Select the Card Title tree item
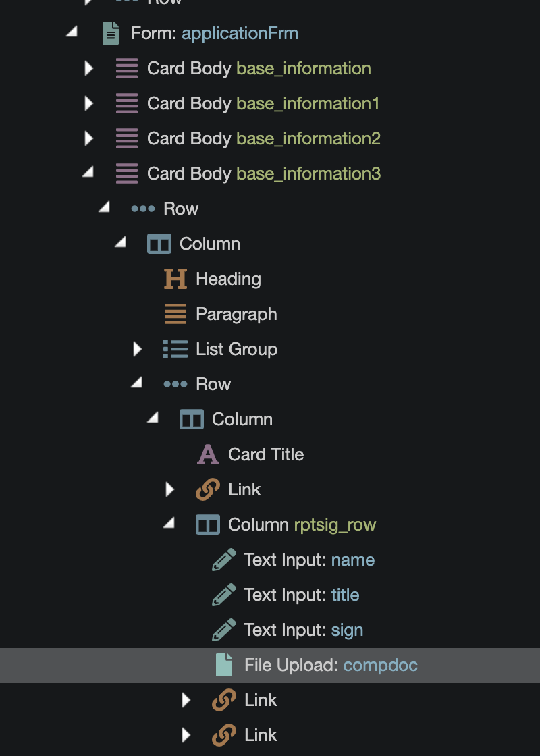This screenshot has width=540, height=756. pyautogui.click(x=265, y=454)
